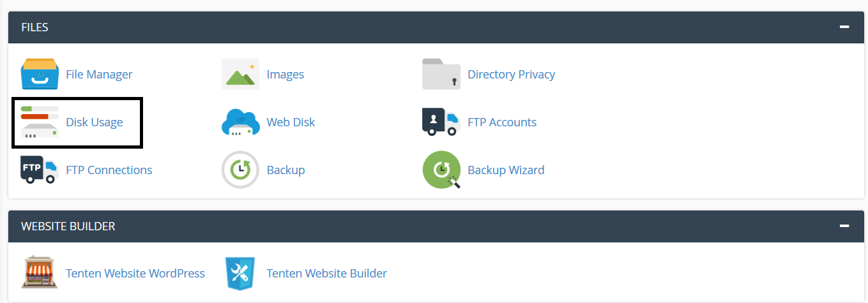
Task: Select the Backup Wizard text link
Action: click(506, 170)
